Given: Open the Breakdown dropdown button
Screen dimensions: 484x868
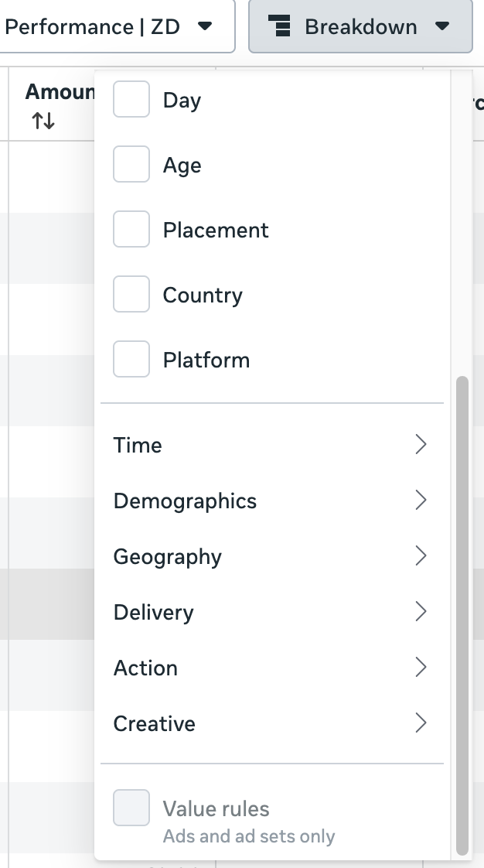Looking at the screenshot, I should [360, 27].
